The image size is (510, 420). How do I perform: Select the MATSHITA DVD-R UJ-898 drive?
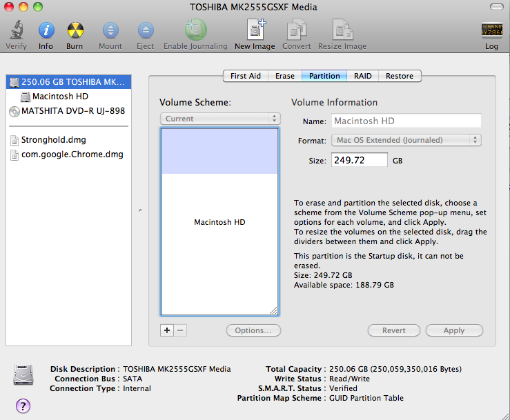click(68, 111)
